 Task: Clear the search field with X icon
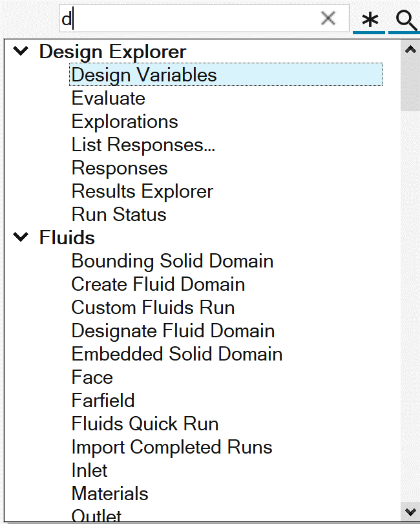coord(328,19)
